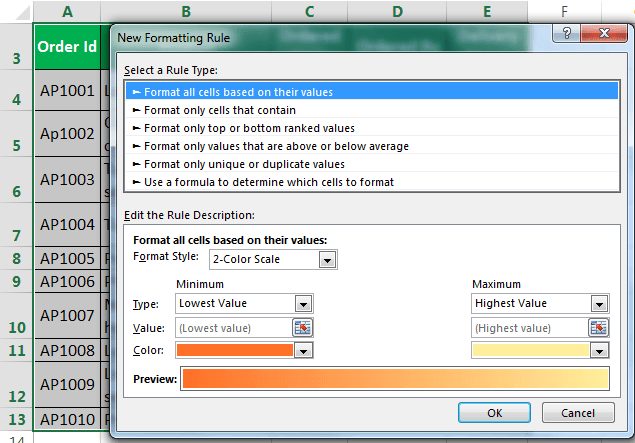635x443 pixels.
Task: Click the maximum value range selector icon
Action: [x=598, y=327]
